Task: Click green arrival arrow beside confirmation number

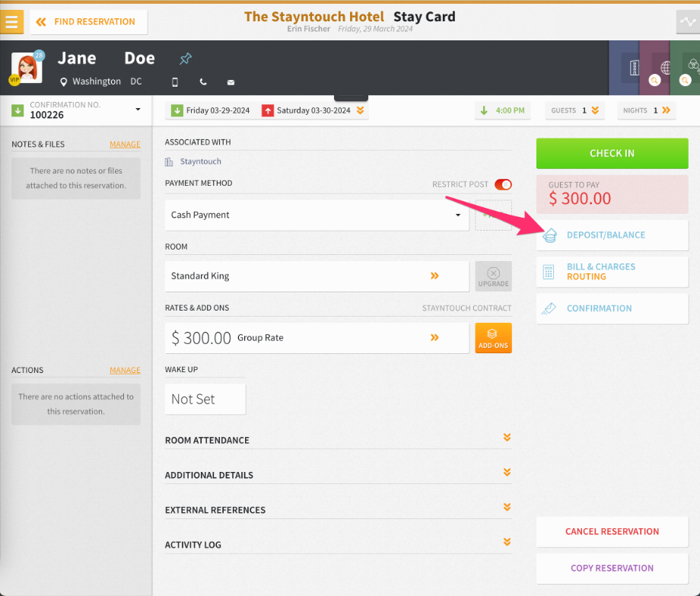Action: pyautogui.click(x=17, y=110)
